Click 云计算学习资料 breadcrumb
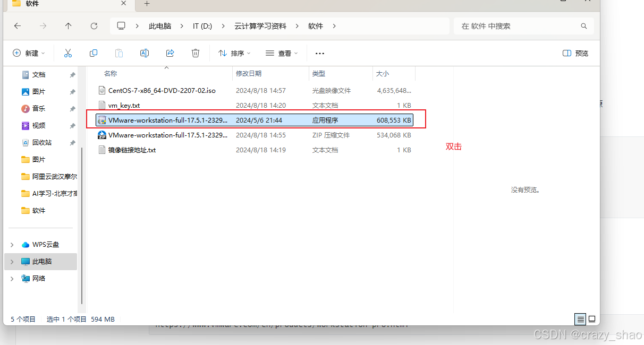 [x=260, y=26]
